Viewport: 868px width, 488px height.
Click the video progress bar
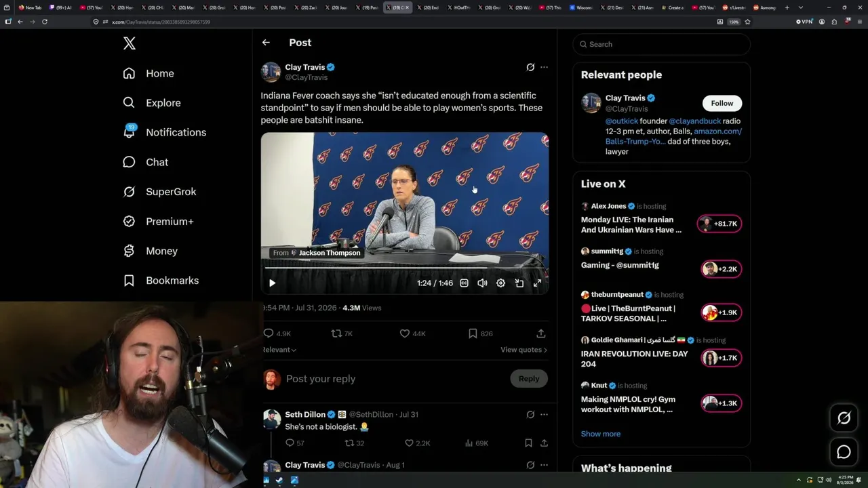405,268
